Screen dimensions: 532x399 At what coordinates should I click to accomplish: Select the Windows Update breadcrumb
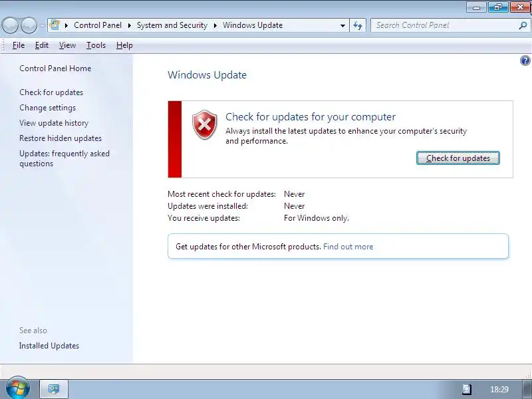(253, 25)
